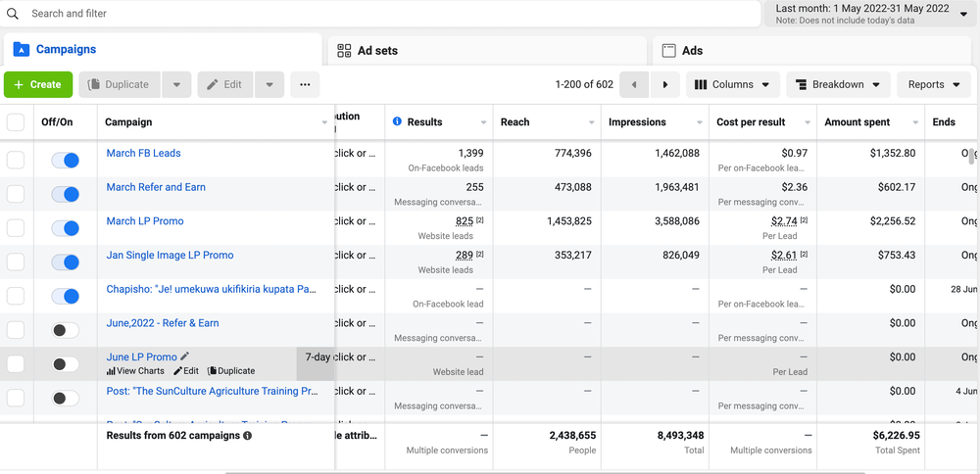Go to next page arrow
Viewport: 980px width, 474px height.
(x=665, y=84)
